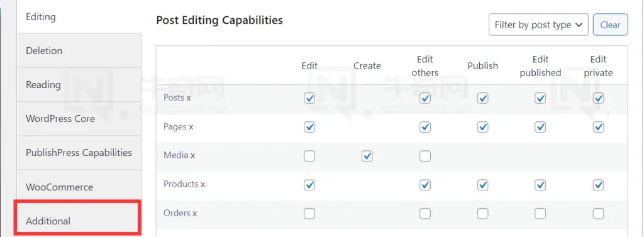Open the WordPress Core tab
Image resolution: width=644 pixels, height=237 pixels.
[79, 118]
